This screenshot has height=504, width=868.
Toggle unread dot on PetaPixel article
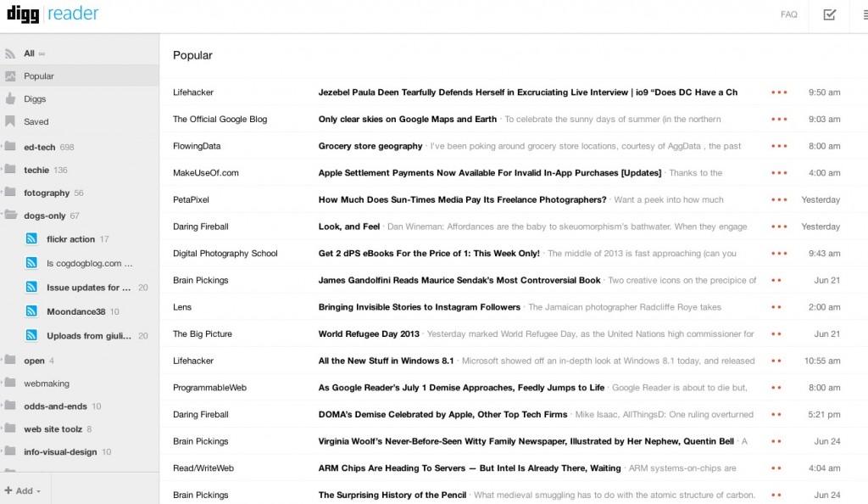(x=777, y=199)
